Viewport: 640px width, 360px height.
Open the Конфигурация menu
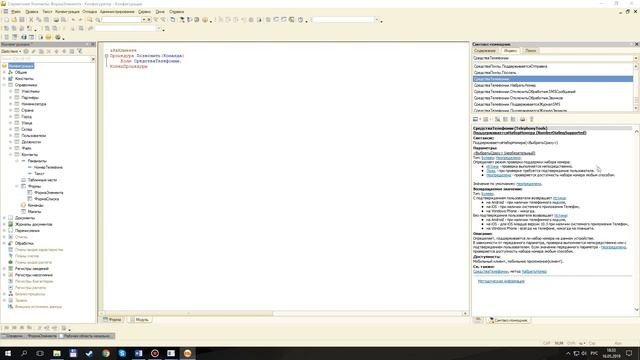coord(67,12)
